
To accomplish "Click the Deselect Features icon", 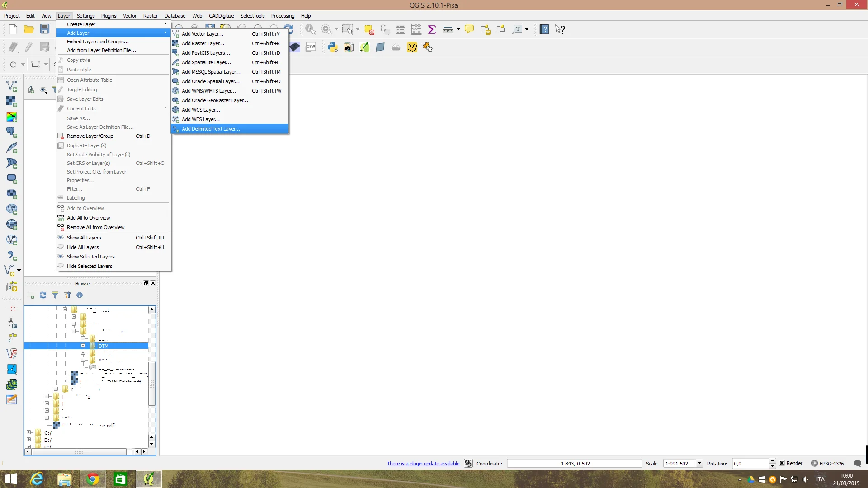I will (x=369, y=29).
